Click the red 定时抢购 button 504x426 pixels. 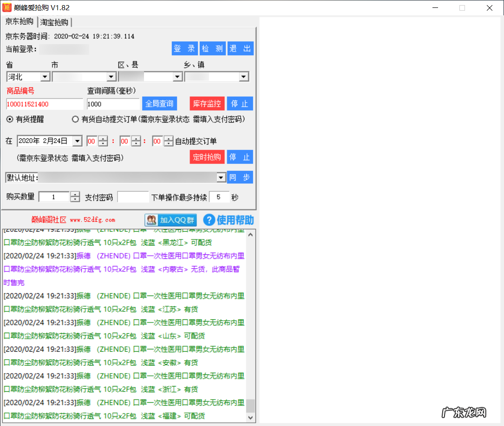(207, 157)
